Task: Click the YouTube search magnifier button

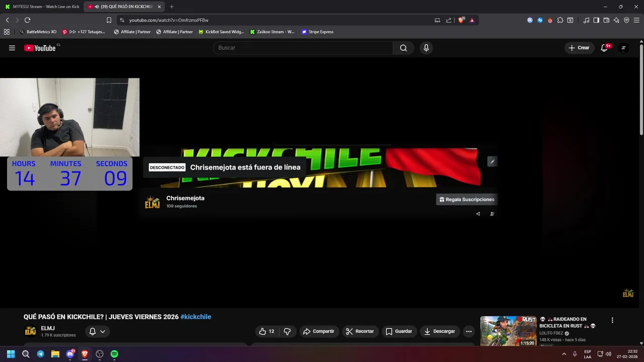Action: click(x=404, y=48)
